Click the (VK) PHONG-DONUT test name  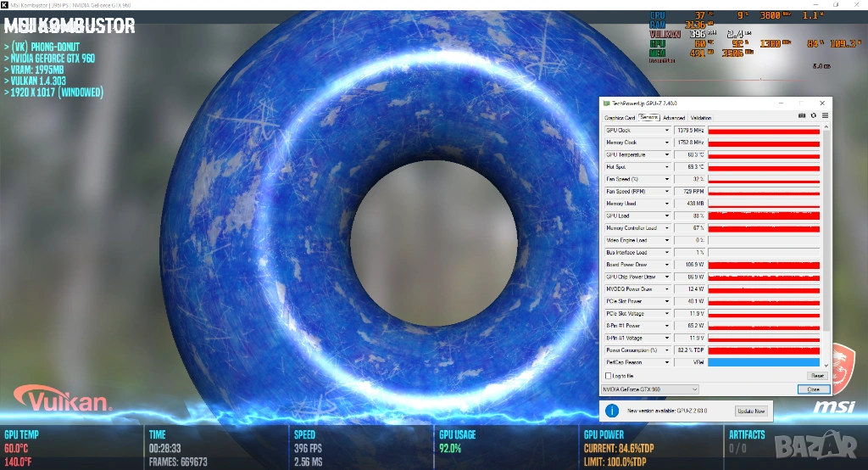(46, 48)
